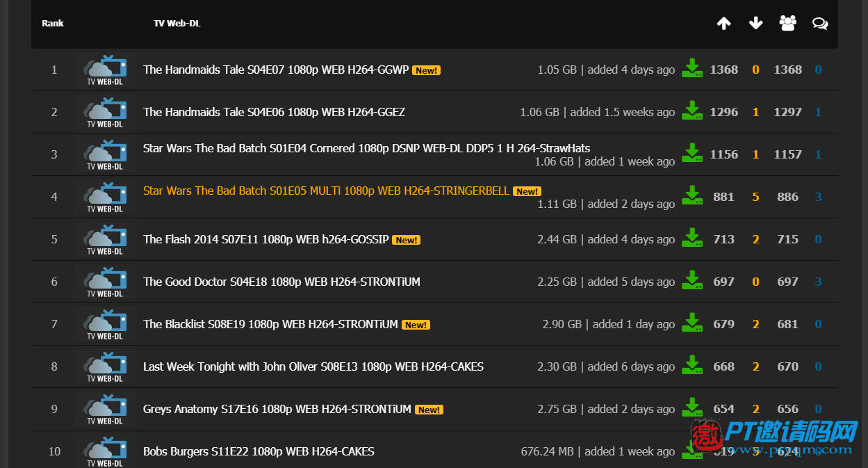Download Last Week Tonight S08E13 torrent

tap(691, 365)
